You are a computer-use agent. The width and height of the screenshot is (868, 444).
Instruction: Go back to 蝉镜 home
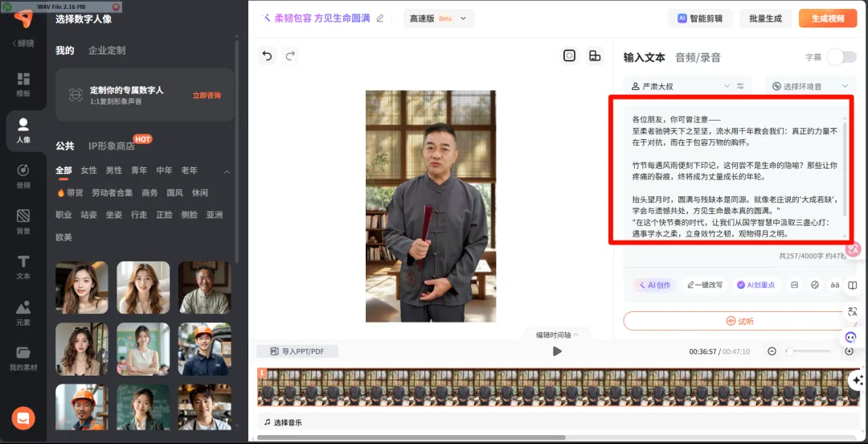(x=23, y=43)
